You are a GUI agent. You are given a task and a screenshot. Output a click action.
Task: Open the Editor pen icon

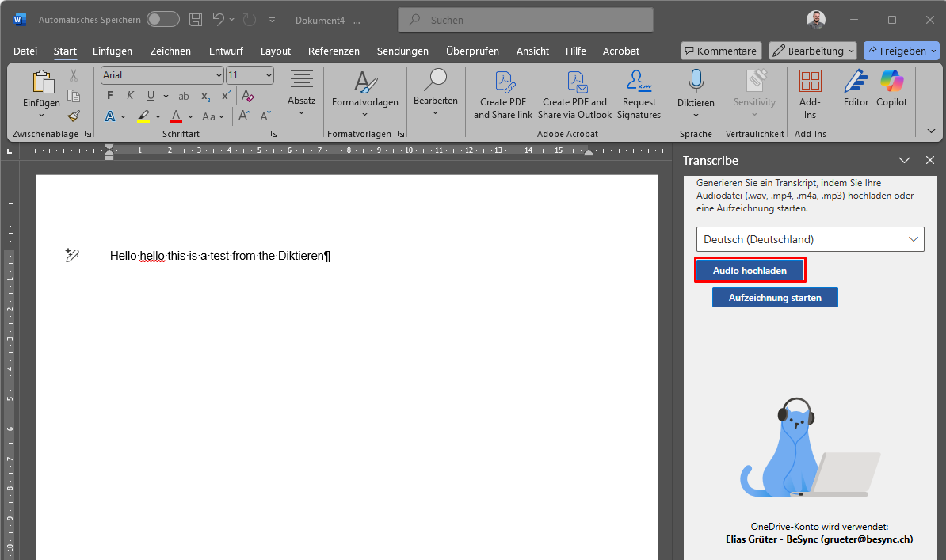pyautogui.click(x=856, y=88)
